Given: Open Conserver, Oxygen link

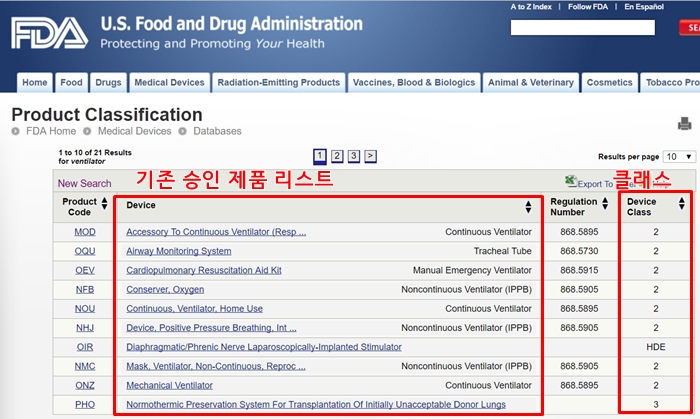Looking at the screenshot, I should pos(165,290).
